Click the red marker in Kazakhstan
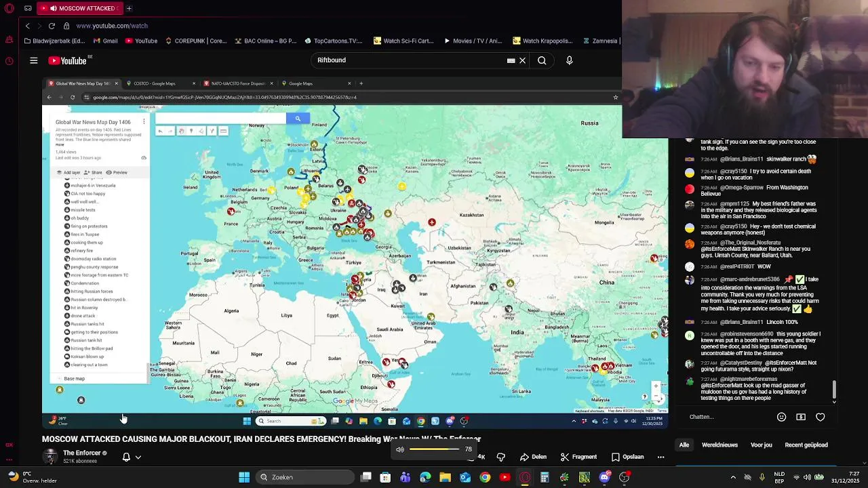This screenshot has width=868, height=488. 431,222
